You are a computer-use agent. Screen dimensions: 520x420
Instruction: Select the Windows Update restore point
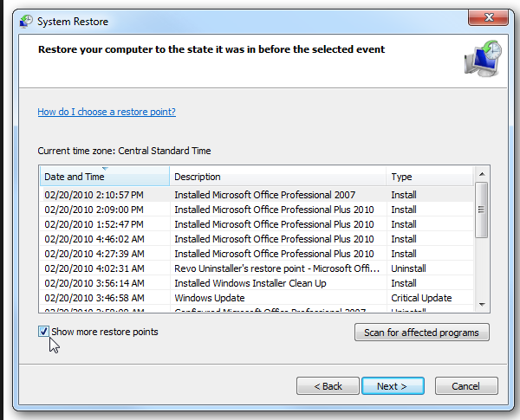point(257,298)
